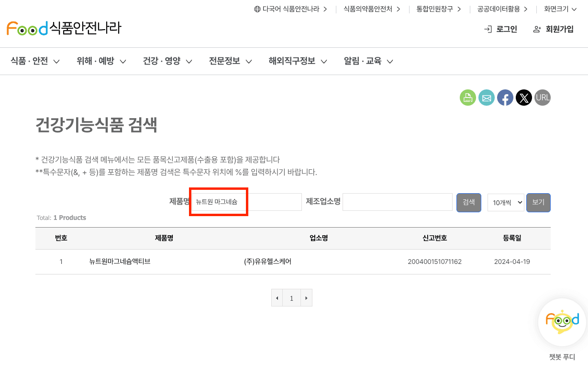This screenshot has width=588, height=372.
Task: Open the 전문정보 menu
Action: 230,61
